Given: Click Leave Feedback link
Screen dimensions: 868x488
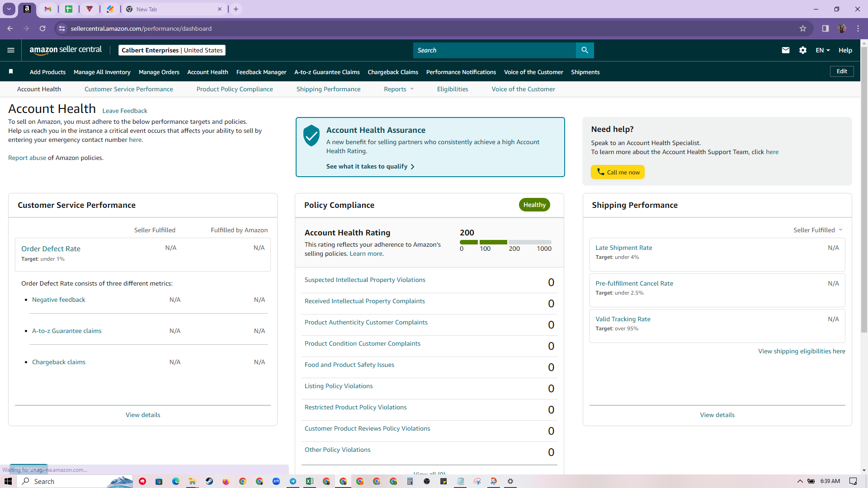Looking at the screenshot, I should [x=125, y=111].
